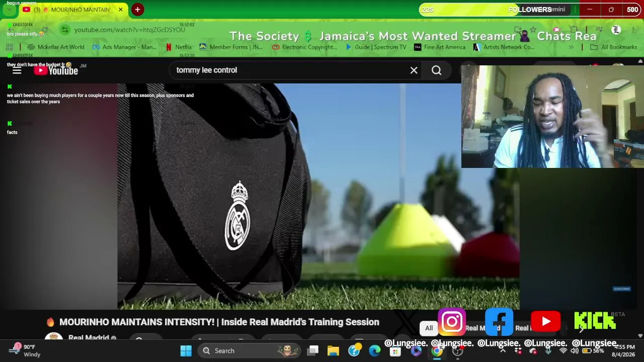The width and height of the screenshot is (644, 362).
Task: Show more filter chips with right arrow
Action: (x=581, y=329)
